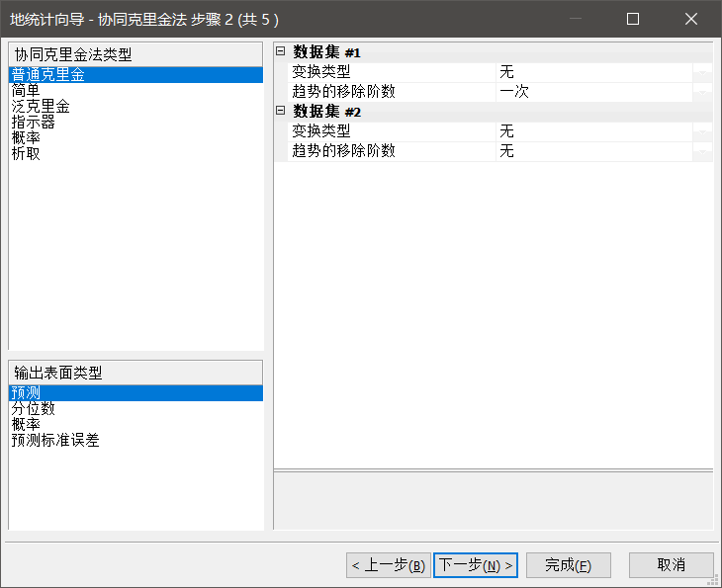Maximize the 地统计向导 window
The height and width of the screenshot is (588, 722).
click(x=633, y=19)
